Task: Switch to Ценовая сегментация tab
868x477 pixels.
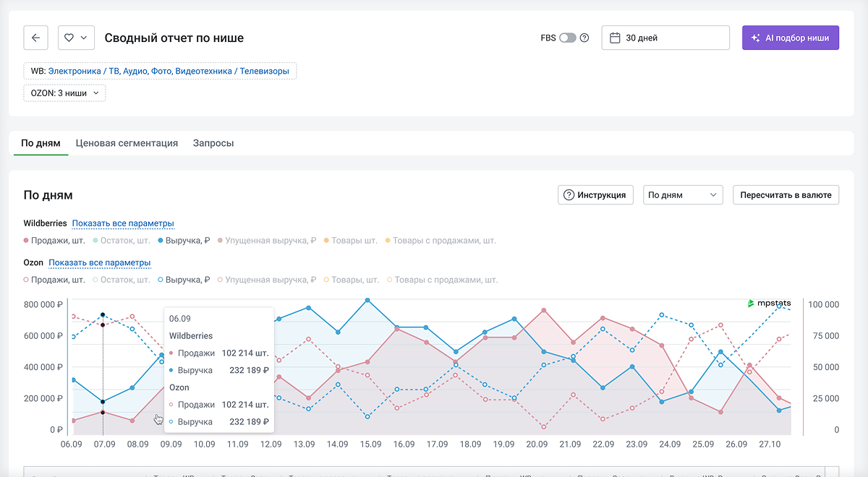Action: (x=127, y=143)
